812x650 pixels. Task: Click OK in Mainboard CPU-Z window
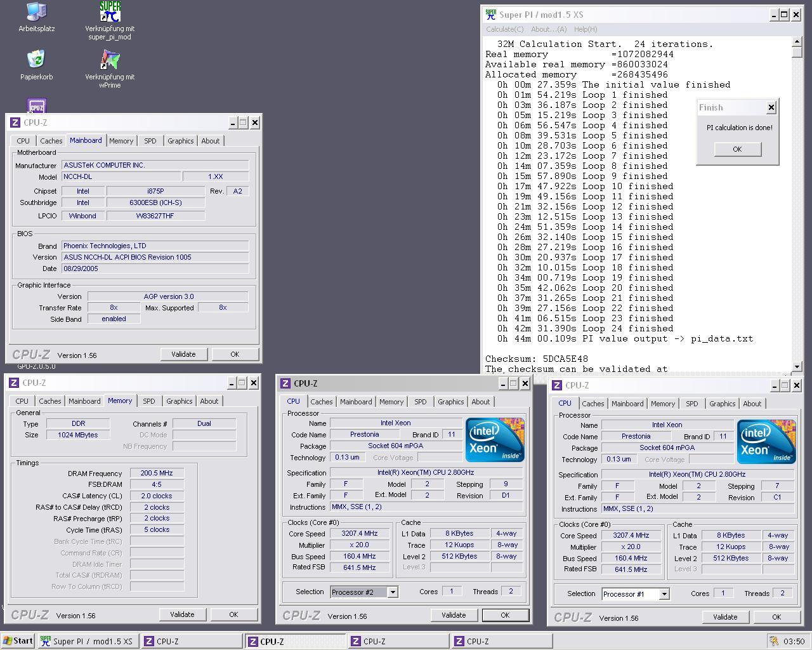(x=235, y=354)
